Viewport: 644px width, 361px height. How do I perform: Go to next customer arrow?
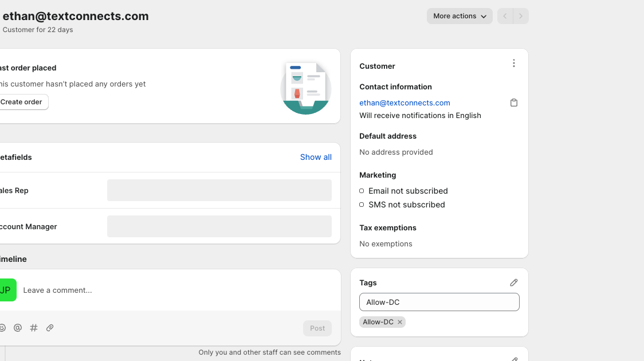pyautogui.click(x=521, y=16)
